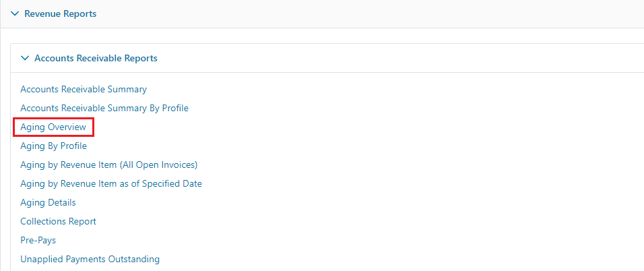Click empty area of Revenue Reports header bar
This screenshot has height=271, width=644.
(x=370, y=14)
